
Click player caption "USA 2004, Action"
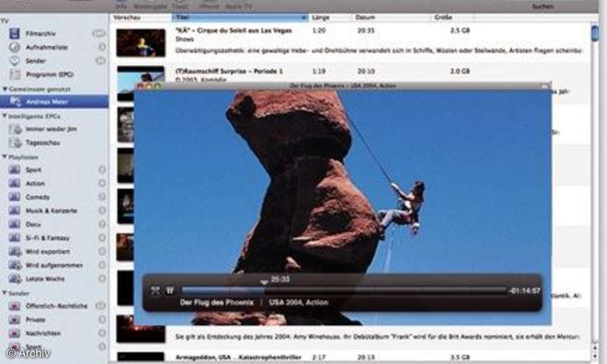click(298, 302)
